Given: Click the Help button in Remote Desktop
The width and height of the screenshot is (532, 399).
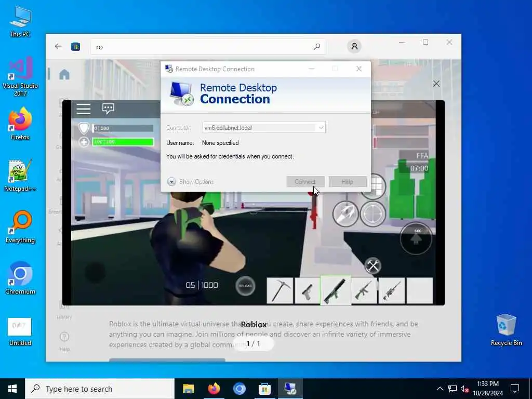Looking at the screenshot, I should click(x=348, y=181).
